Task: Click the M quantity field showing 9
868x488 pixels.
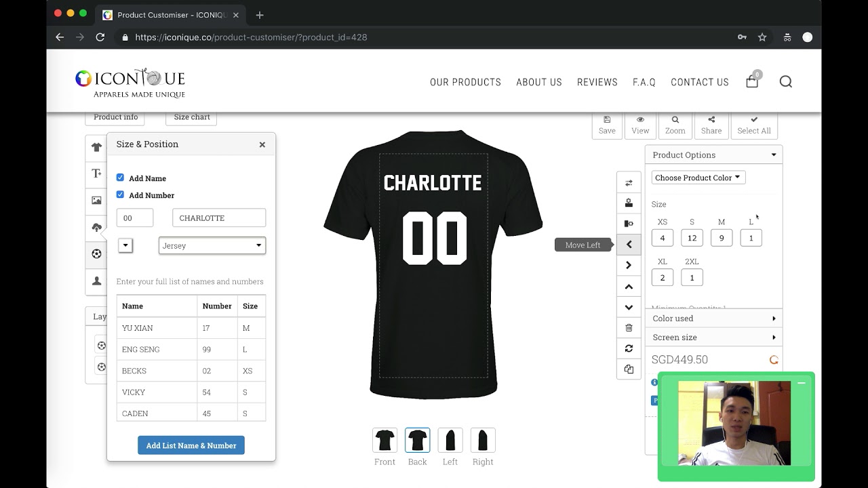Action: [722, 238]
